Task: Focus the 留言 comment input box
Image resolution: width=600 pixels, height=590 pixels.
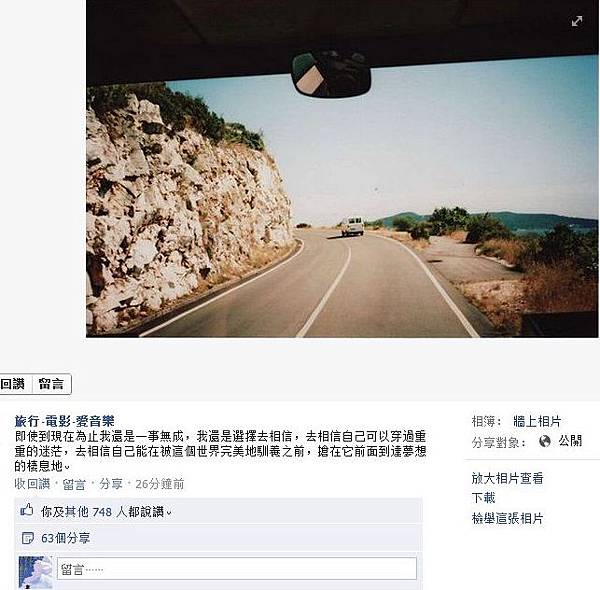Action: (237, 569)
